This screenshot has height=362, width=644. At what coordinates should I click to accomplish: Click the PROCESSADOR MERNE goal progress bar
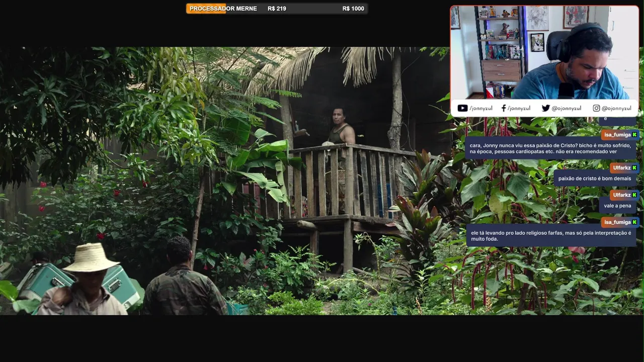pyautogui.click(x=277, y=9)
